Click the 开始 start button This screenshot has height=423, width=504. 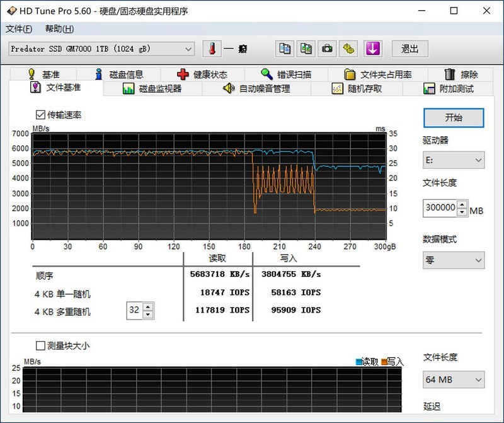(x=454, y=118)
